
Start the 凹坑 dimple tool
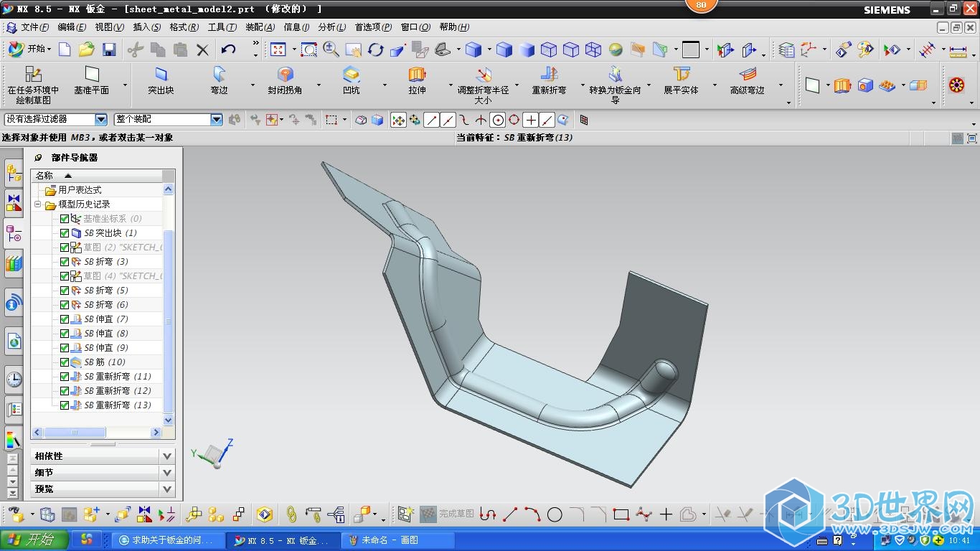coord(351,80)
